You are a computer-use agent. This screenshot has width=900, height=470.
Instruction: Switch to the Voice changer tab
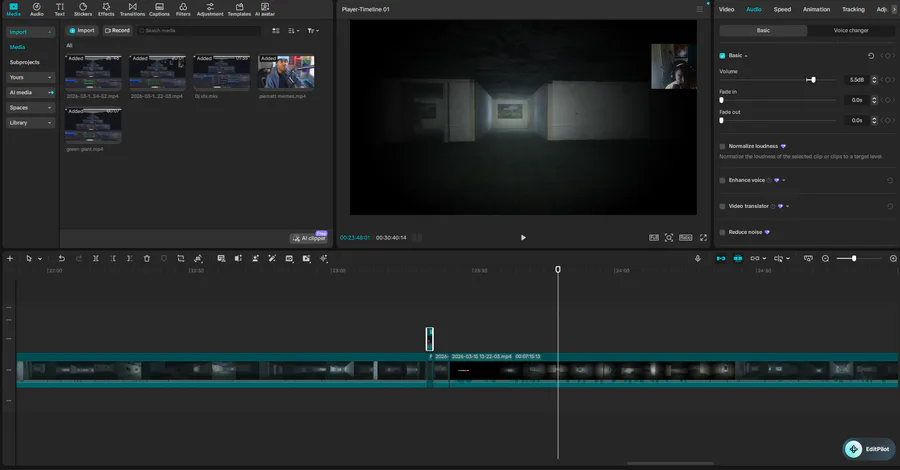tap(851, 31)
